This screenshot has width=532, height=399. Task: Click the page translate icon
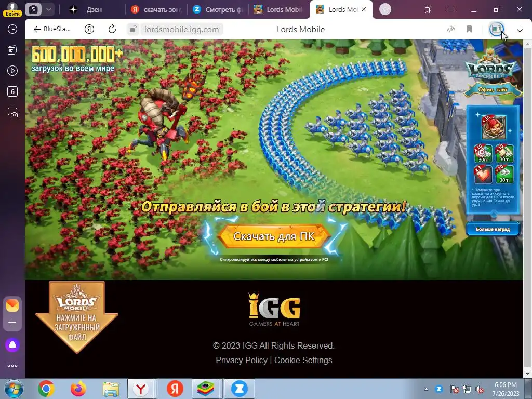450,29
